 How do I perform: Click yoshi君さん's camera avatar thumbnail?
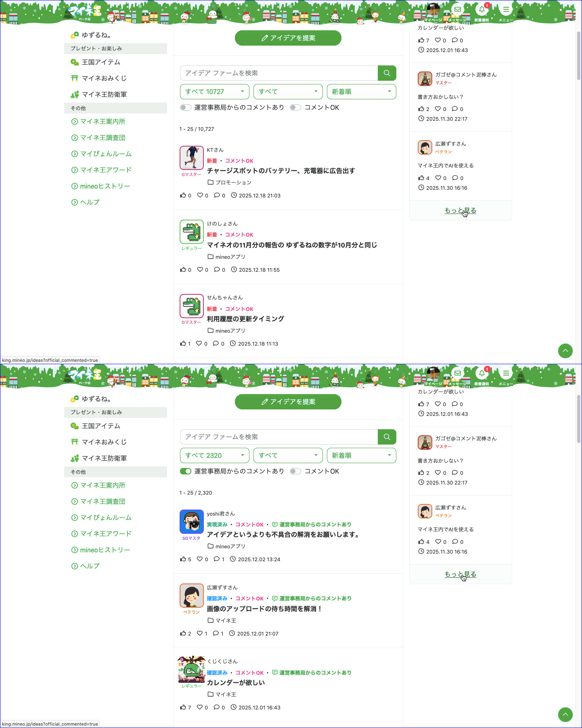click(192, 522)
